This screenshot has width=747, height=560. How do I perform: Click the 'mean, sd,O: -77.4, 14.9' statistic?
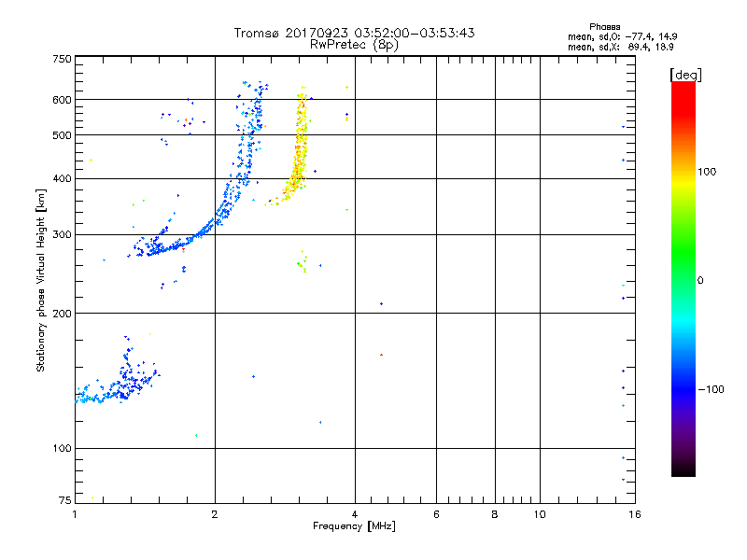[622, 36]
